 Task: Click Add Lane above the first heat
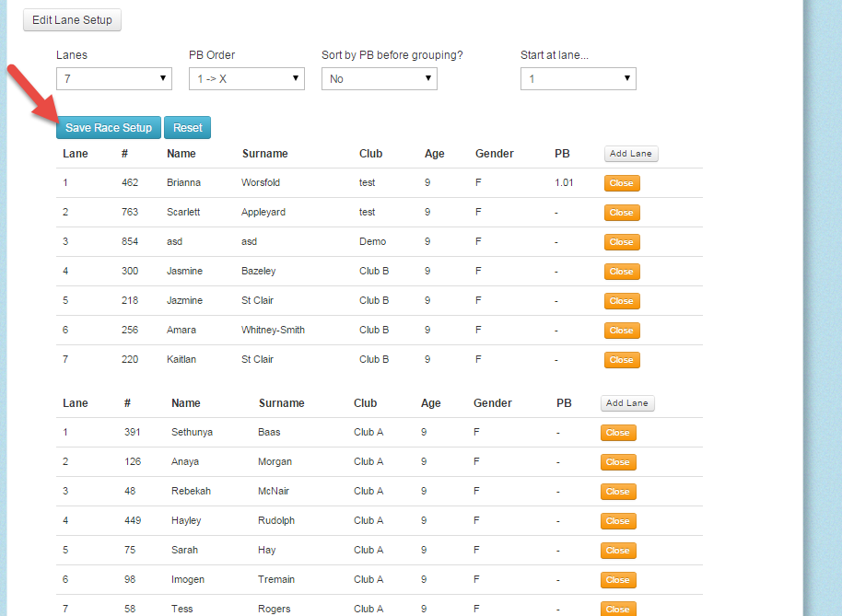pos(630,153)
